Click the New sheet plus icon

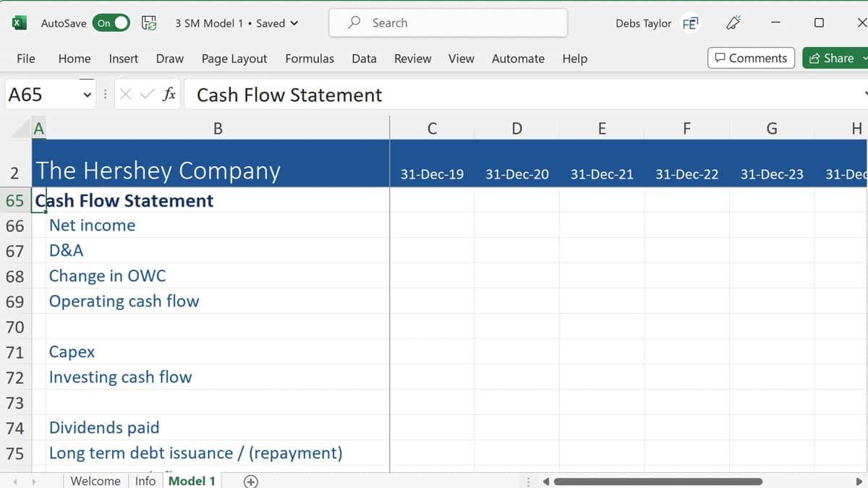250,481
